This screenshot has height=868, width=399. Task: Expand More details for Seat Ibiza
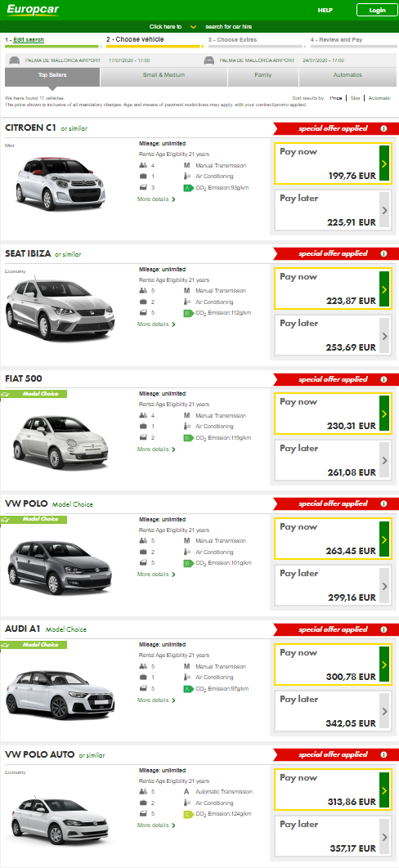coord(157,324)
